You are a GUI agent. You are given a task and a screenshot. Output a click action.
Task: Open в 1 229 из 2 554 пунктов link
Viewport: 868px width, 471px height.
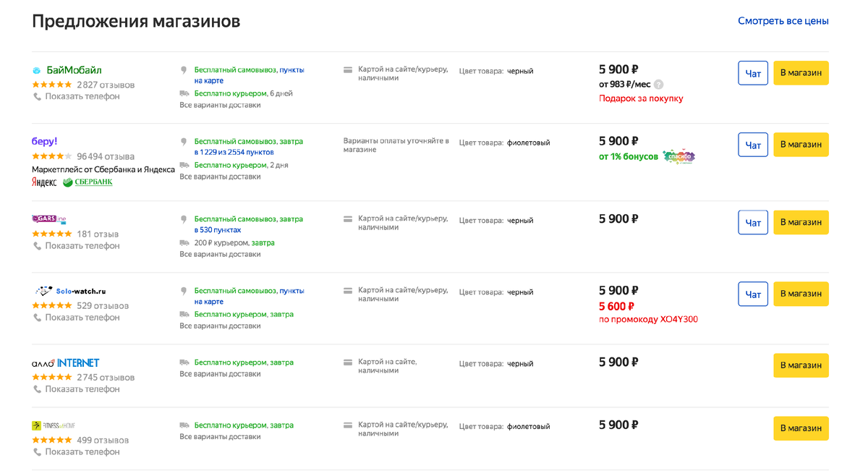tap(234, 153)
